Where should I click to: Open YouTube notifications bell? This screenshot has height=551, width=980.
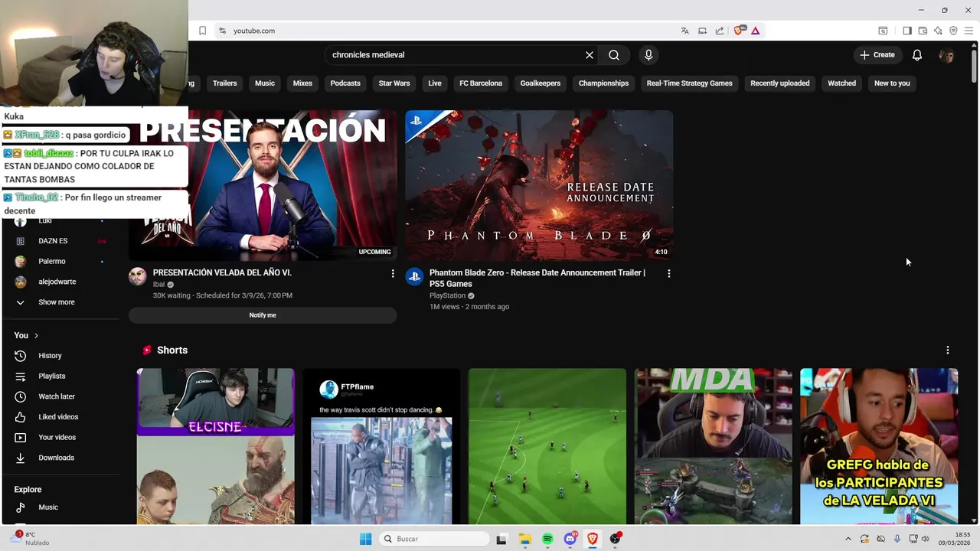917,55
